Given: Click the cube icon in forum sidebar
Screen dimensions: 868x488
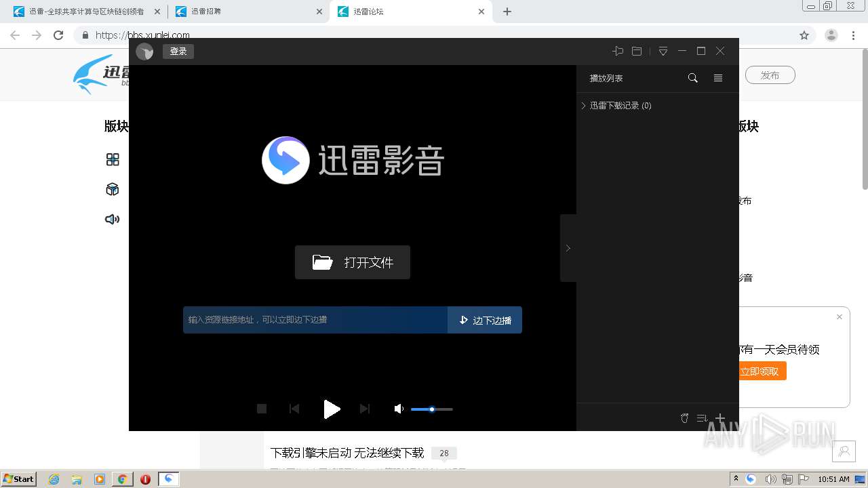Looking at the screenshot, I should click(113, 189).
